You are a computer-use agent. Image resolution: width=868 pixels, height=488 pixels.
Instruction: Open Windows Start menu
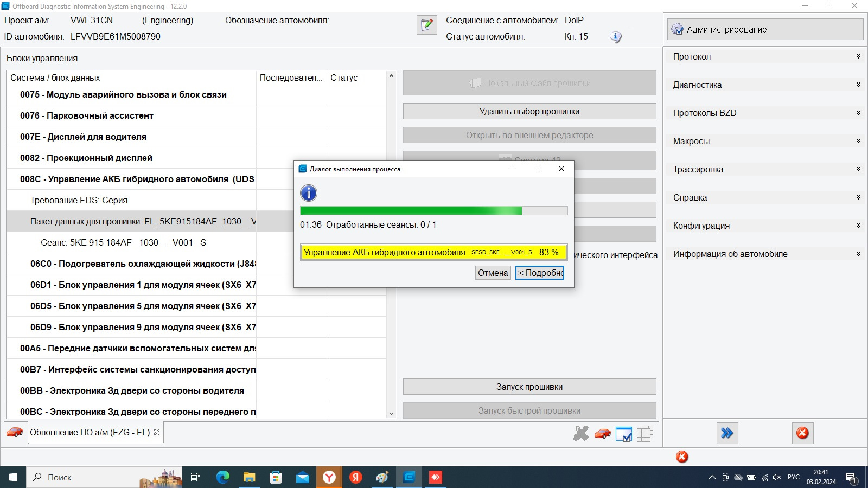click(x=13, y=477)
